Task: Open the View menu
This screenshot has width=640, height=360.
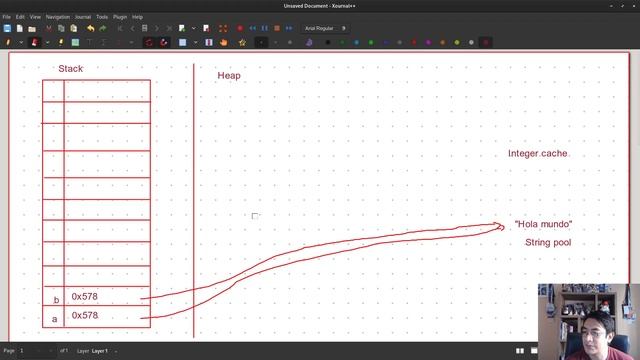Action: pyautogui.click(x=35, y=17)
